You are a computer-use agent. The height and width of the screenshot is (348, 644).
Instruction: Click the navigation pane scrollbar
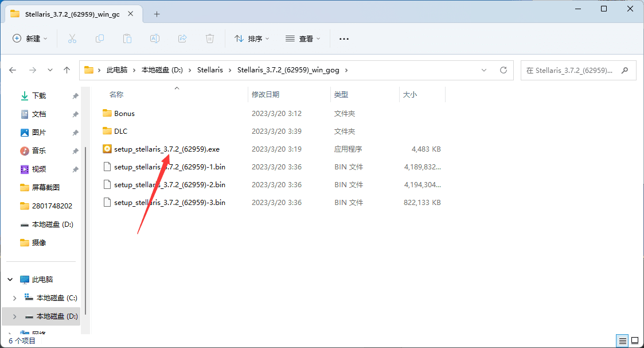(85, 230)
